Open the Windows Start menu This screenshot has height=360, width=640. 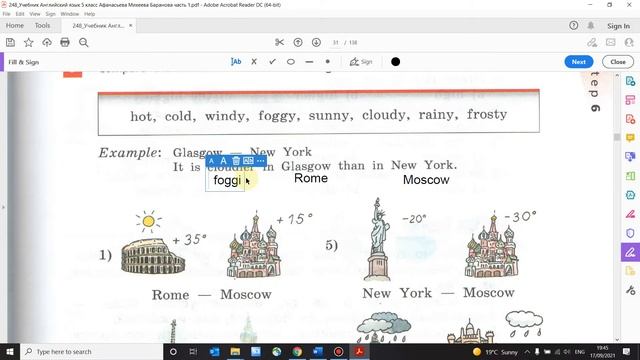click(9, 351)
